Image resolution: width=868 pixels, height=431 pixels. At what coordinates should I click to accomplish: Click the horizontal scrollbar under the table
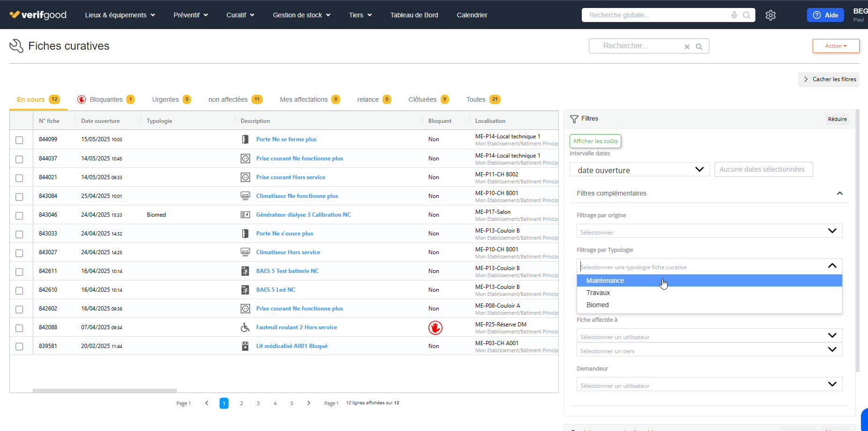[x=105, y=391]
